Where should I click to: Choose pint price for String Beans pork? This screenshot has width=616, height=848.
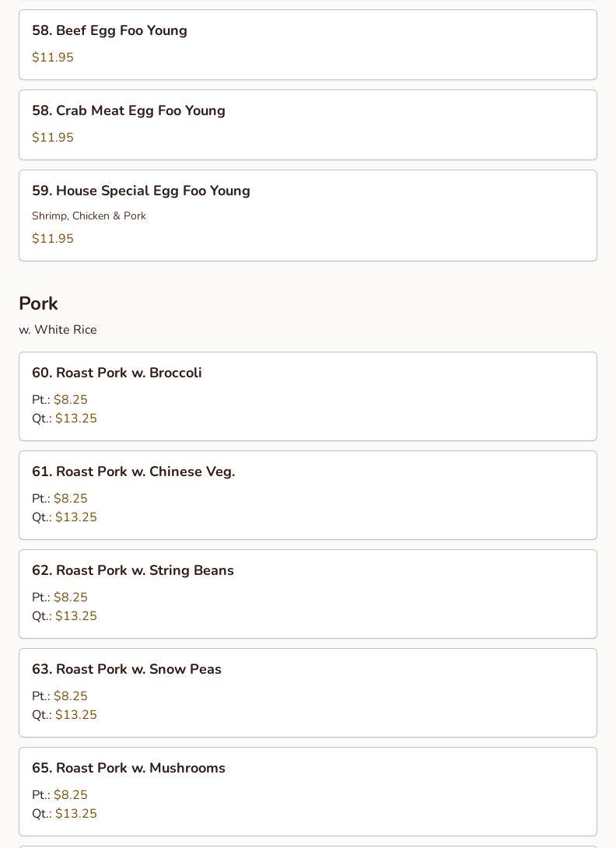70,597
